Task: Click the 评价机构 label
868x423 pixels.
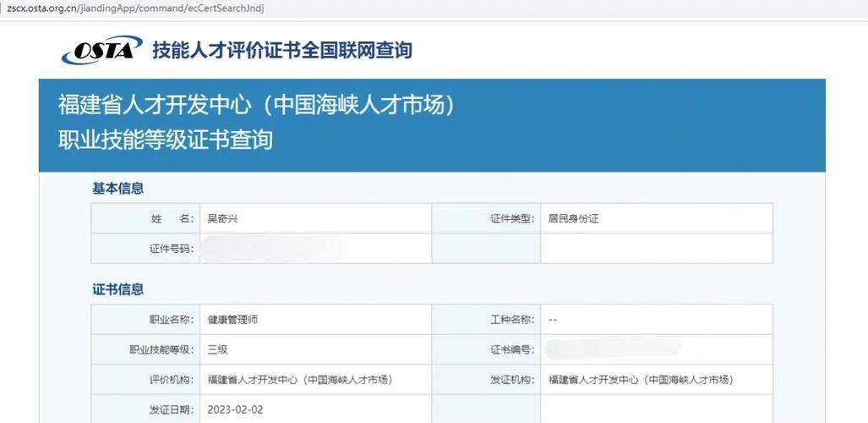Action: (172, 380)
